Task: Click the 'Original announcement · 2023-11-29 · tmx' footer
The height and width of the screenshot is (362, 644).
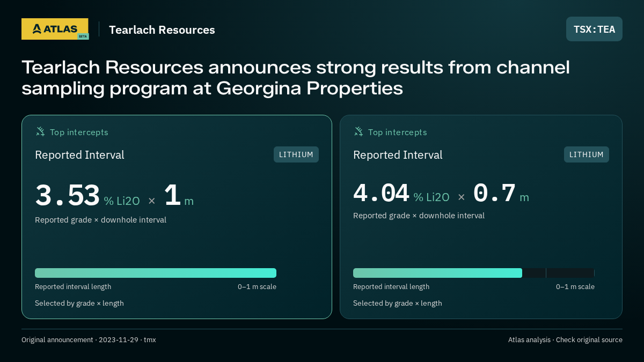Action: [x=89, y=340]
